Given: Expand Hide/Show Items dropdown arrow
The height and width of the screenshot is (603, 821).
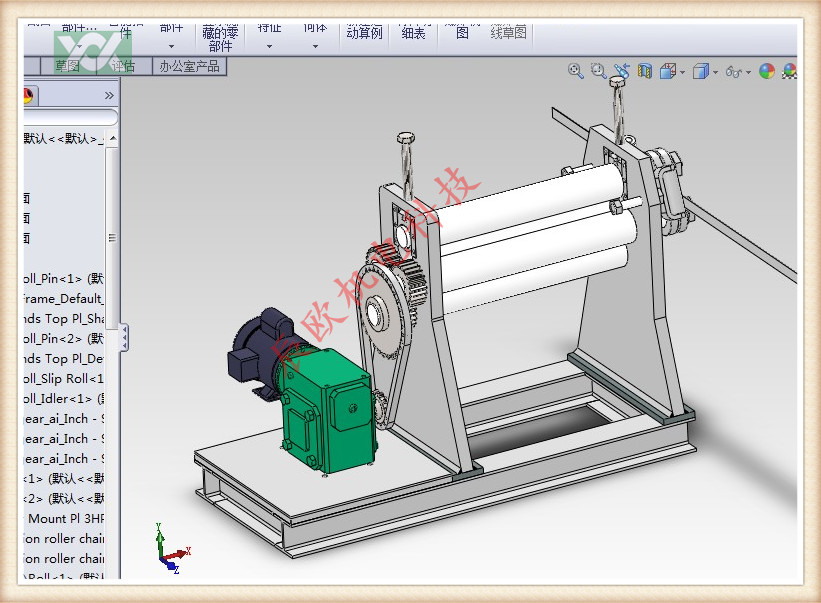Looking at the screenshot, I should point(748,72).
